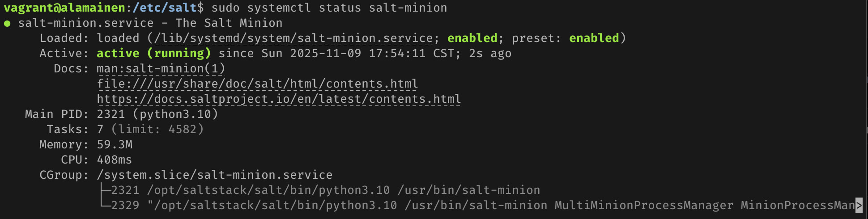Click the tree branch before PID 2321
This screenshot has height=219, width=868.
click(104, 190)
